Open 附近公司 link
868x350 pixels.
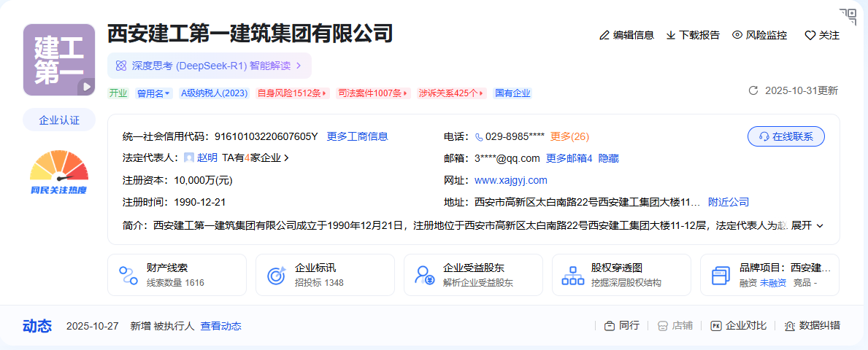(x=729, y=203)
